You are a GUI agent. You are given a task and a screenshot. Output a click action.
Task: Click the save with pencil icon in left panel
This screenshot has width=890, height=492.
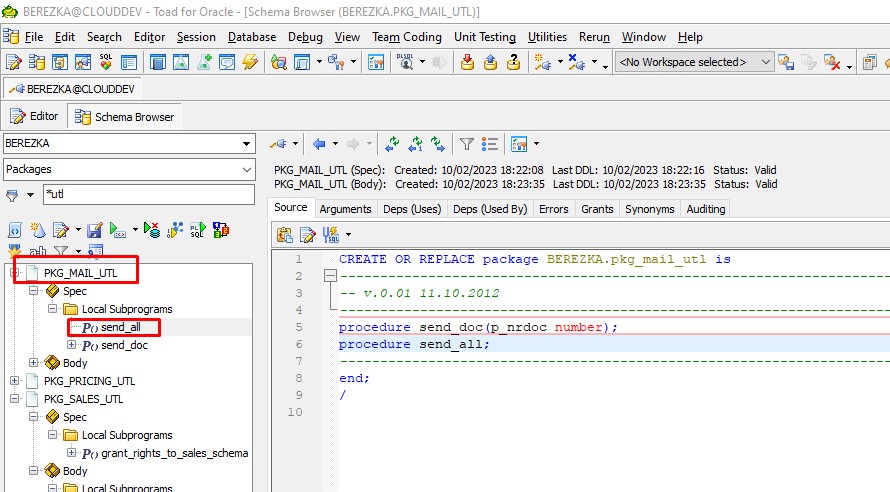coord(94,230)
